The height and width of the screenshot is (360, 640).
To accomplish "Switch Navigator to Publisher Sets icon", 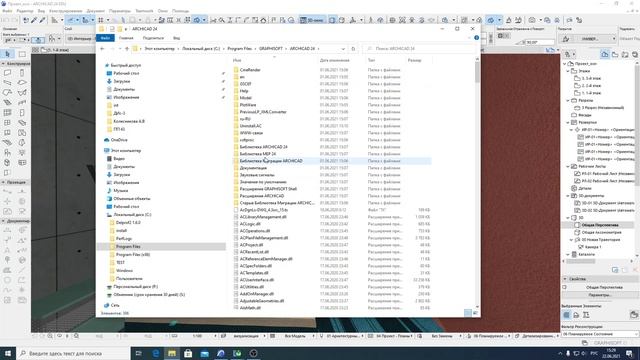I will click(635, 54).
